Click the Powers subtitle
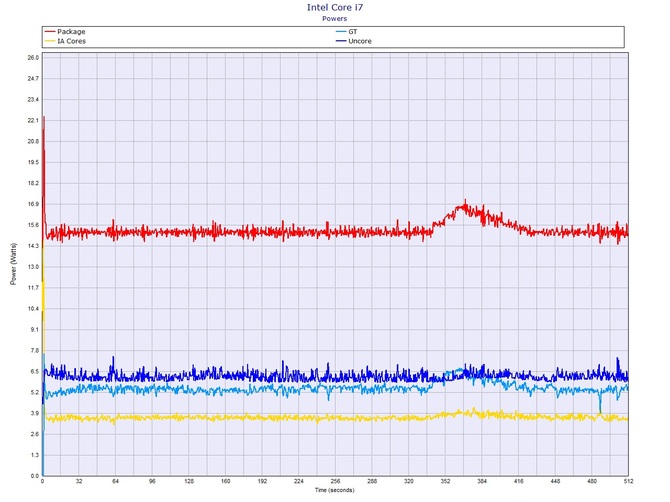The width and height of the screenshot is (670, 502). [335, 19]
